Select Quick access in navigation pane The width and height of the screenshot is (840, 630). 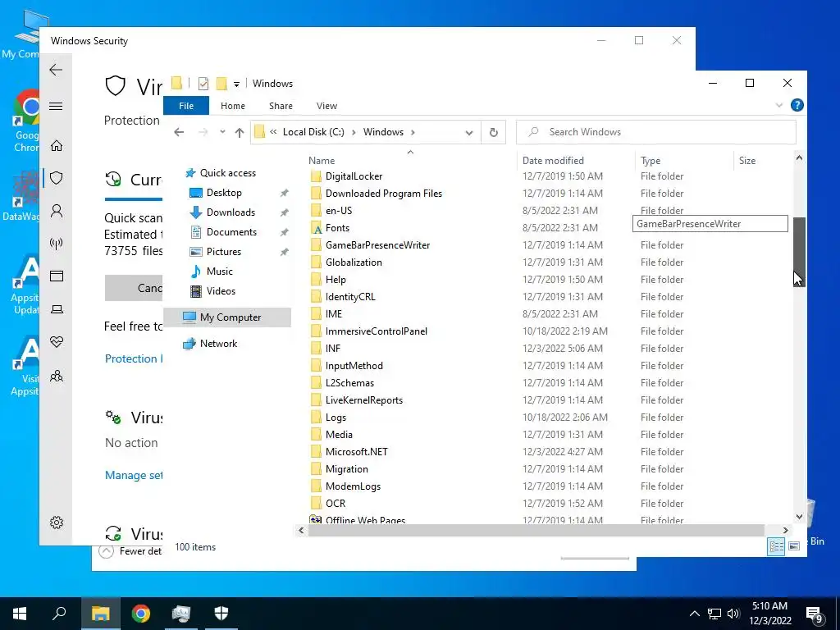pos(228,173)
